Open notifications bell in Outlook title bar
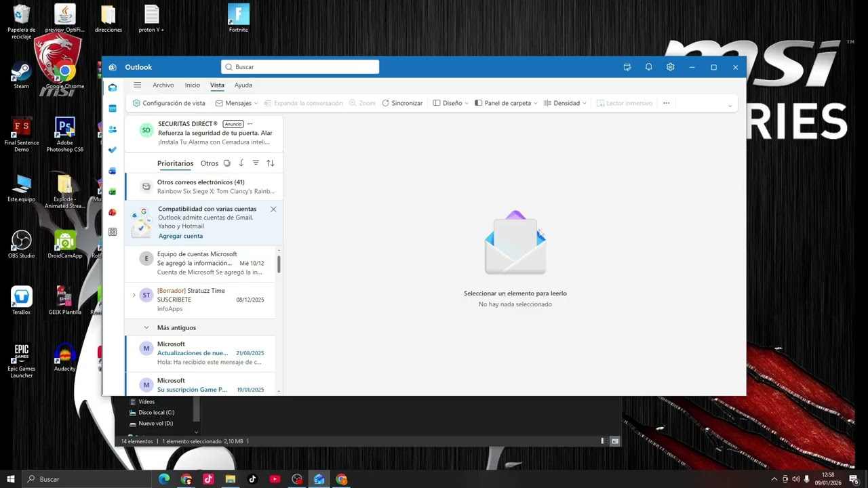 [649, 67]
